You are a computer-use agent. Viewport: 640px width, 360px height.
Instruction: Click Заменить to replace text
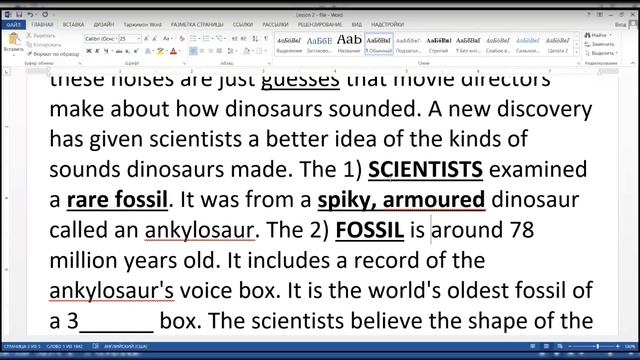[599, 44]
